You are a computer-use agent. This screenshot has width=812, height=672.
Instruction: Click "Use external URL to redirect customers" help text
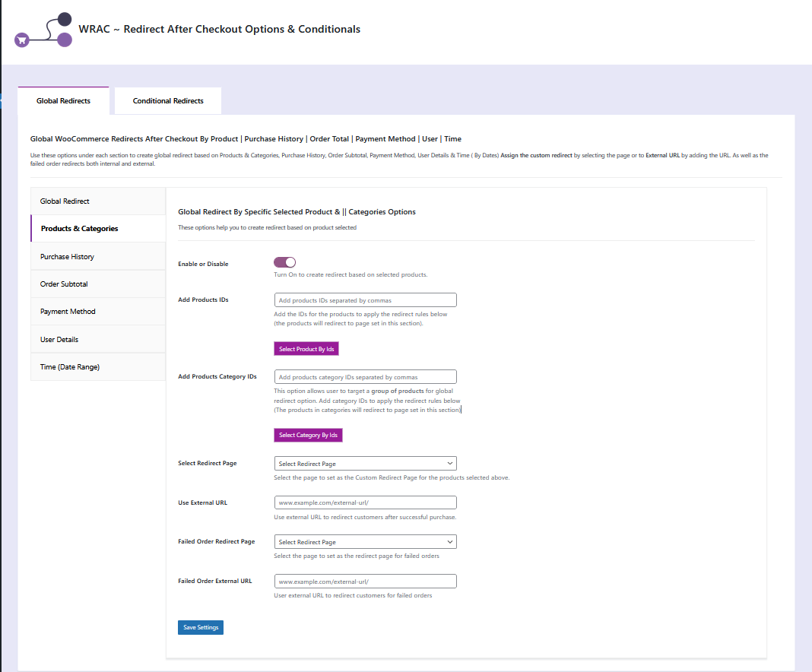pos(365,517)
